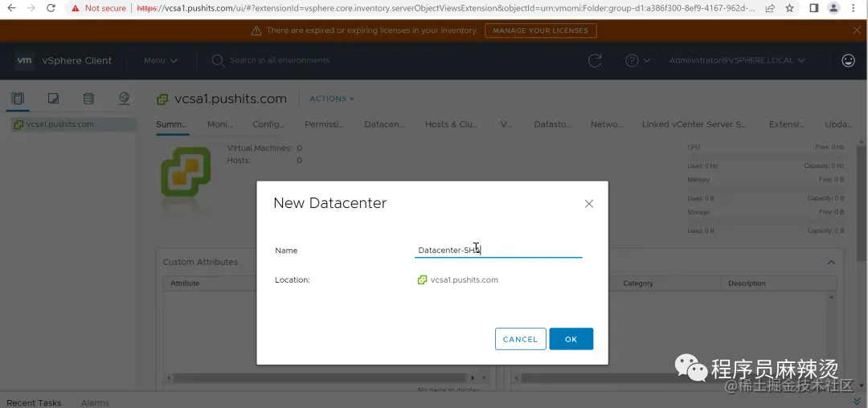The image size is (868, 408).
Task: Open the Recent Tasks panel
Action: [34, 402]
